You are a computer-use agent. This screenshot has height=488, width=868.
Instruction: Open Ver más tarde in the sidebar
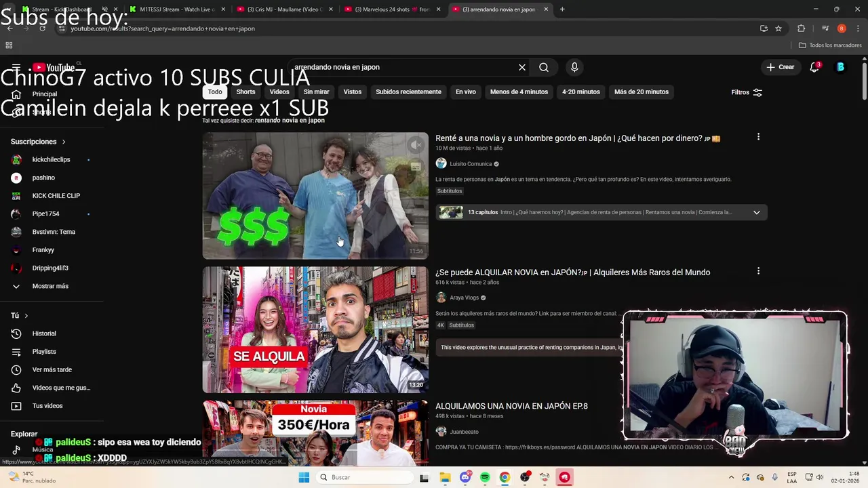[52, 369]
